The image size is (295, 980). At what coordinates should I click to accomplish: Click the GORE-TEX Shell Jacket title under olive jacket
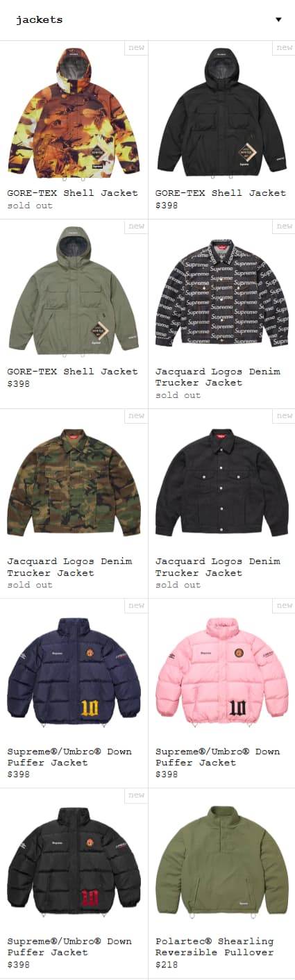click(73, 372)
